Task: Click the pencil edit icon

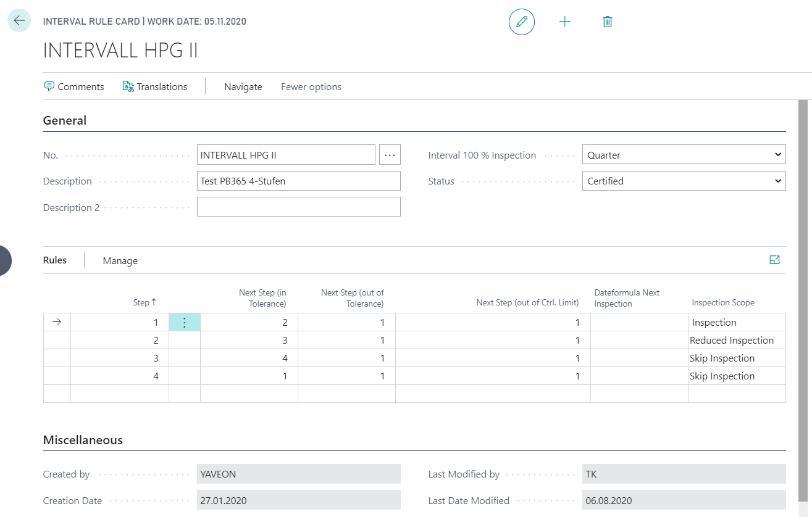Action: click(x=522, y=22)
